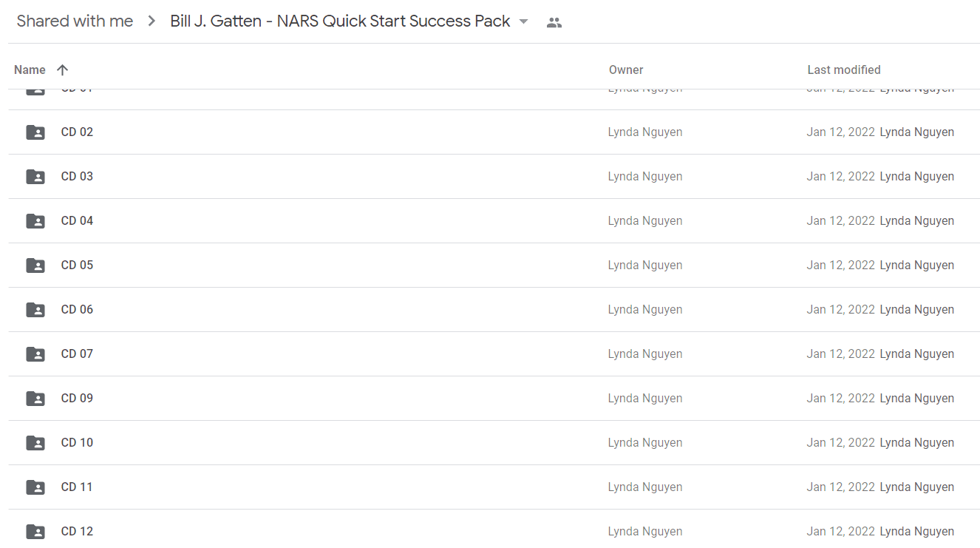Click the breadcrumb chevron after Shared with me
The image size is (980, 548).
152,21
